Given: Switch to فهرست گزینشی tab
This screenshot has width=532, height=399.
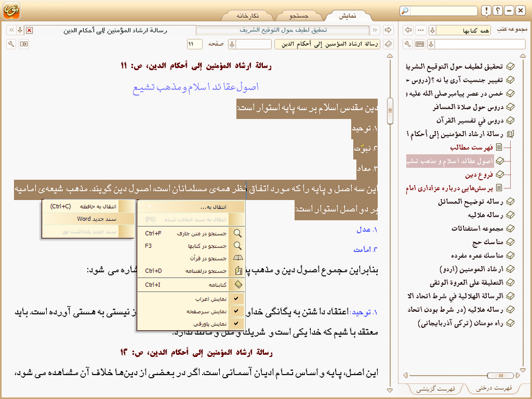Looking at the screenshot, I should tap(436, 389).
